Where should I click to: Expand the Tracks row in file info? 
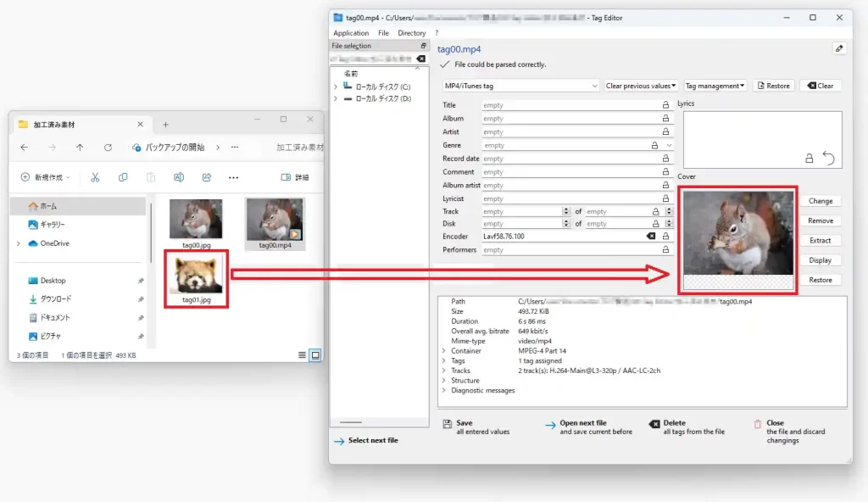(x=444, y=371)
